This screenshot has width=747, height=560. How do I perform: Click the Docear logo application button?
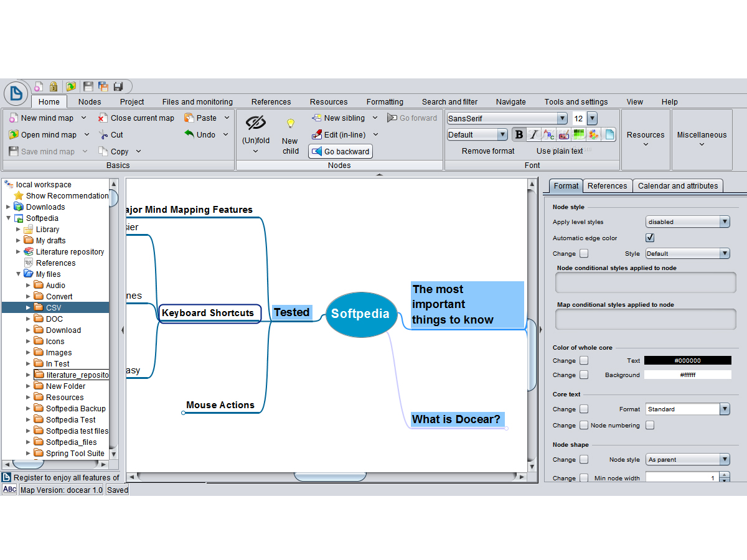tap(16, 93)
